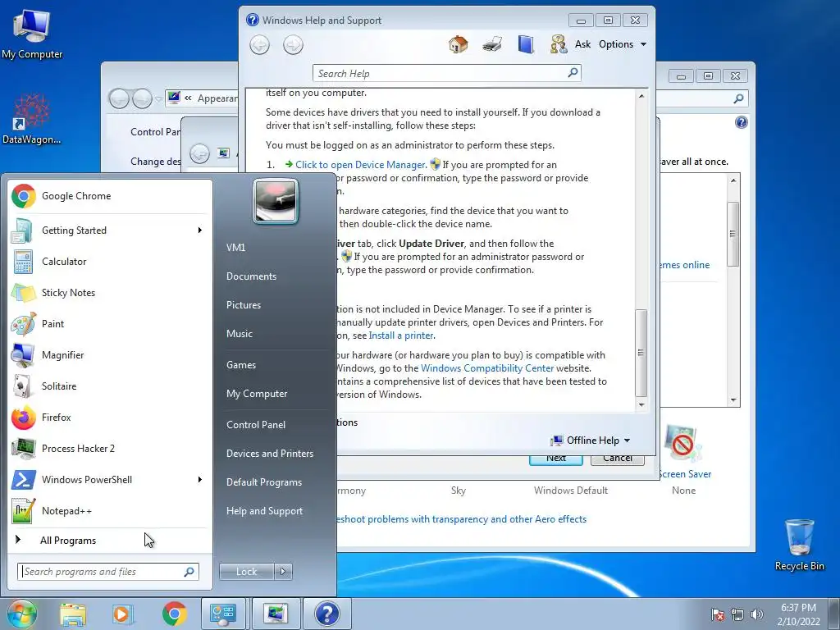Open Chrome from the taskbar
This screenshot has width=840, height=630.
[x=174, y=614]
